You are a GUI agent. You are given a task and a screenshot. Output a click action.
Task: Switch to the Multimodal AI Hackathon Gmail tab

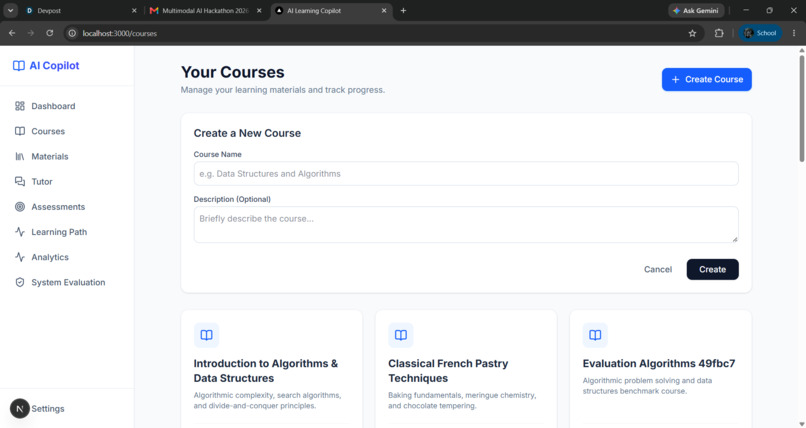point(206,10)
